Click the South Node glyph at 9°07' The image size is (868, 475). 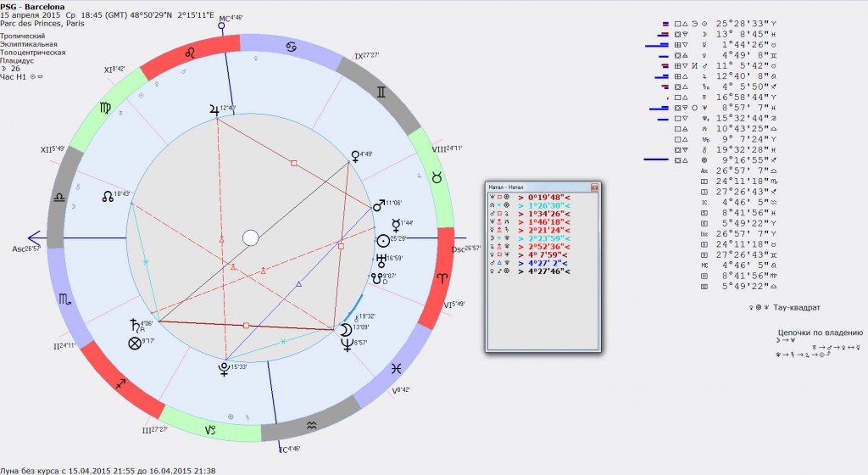coord(376,277)
